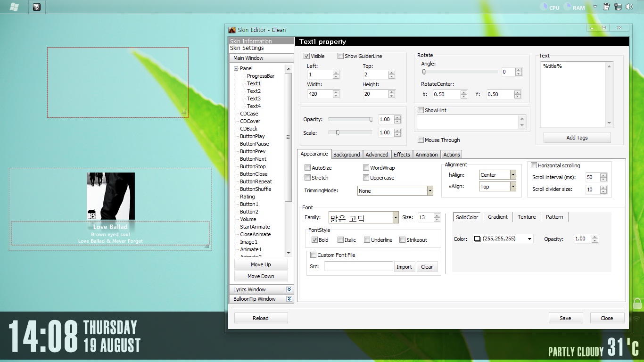This screenshot has height=362, width=644.
Task: Click the Skin Editor title bar app icon
Action: tap(232, 30)
